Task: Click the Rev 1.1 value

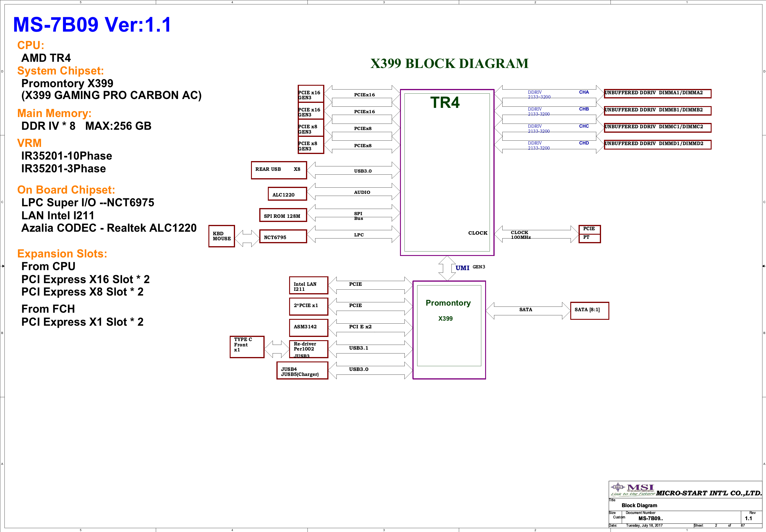Action: coord(748,518)
